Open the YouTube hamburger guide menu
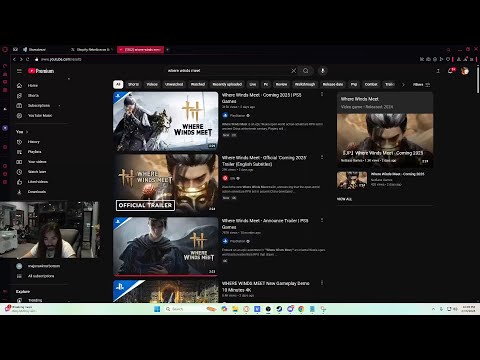The height and width of the screenshot is (360, 480). 19,71
